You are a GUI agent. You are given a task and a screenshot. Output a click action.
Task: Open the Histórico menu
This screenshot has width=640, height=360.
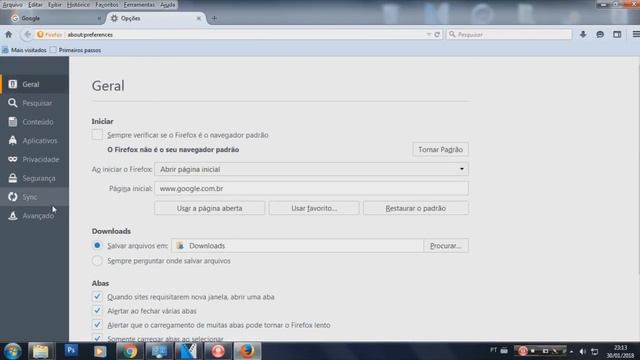[x=78, y=4]
